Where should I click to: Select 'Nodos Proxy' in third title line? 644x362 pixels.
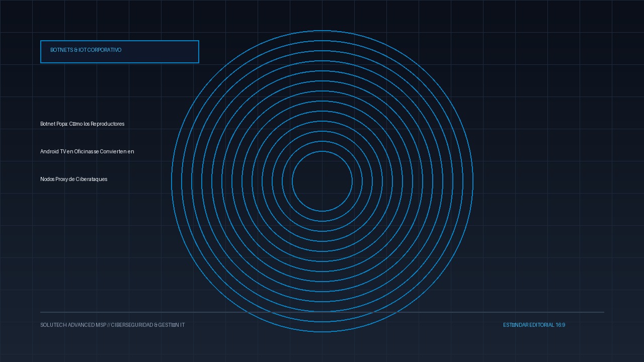click(54, 179)
